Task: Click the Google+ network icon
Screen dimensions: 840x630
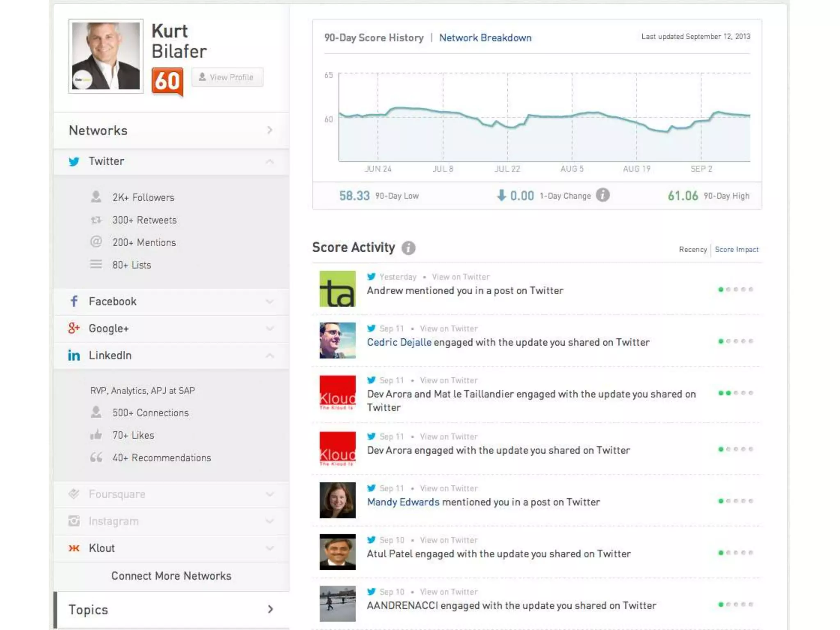Action: pyautogui.click(x=74, y=329)
